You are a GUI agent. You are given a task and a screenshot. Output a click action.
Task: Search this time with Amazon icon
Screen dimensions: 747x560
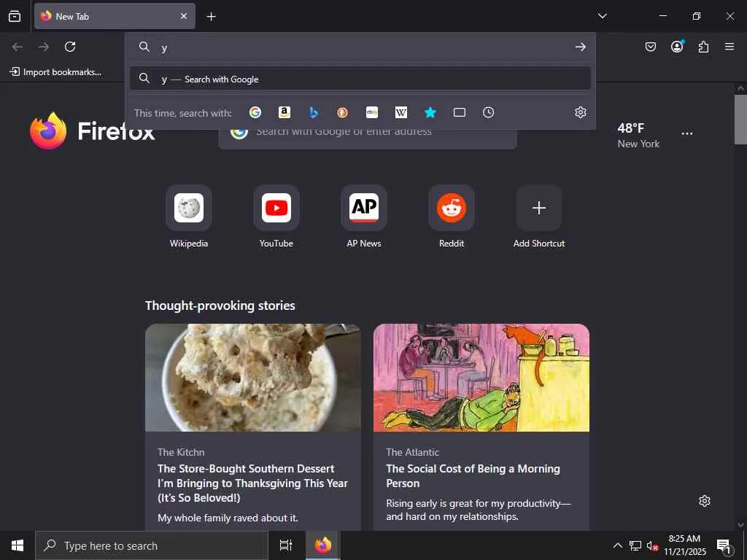point(285,112)
